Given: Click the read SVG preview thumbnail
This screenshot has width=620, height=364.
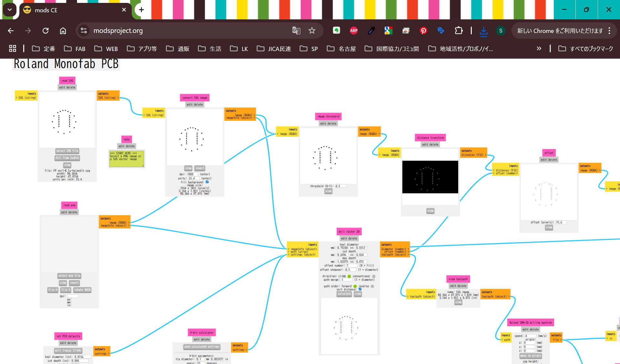Looking at the screenshot, I should click(67, 120).
